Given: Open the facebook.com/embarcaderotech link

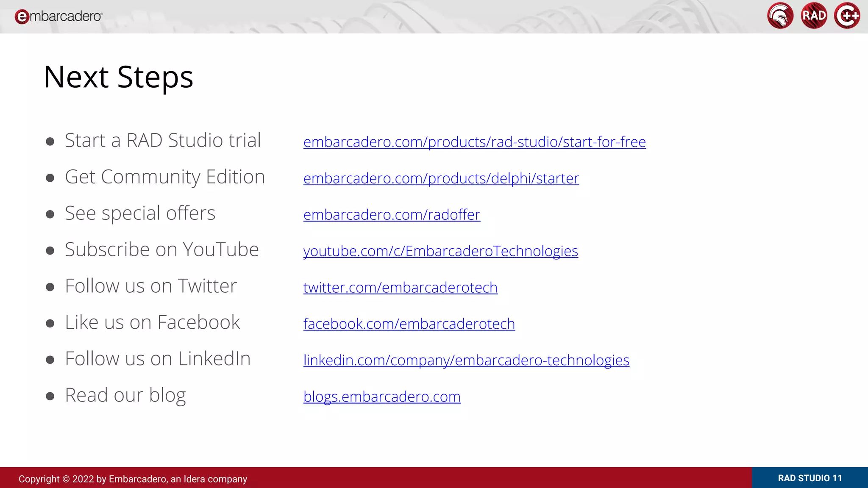Looking at the screenshot, I should point(409,324).
